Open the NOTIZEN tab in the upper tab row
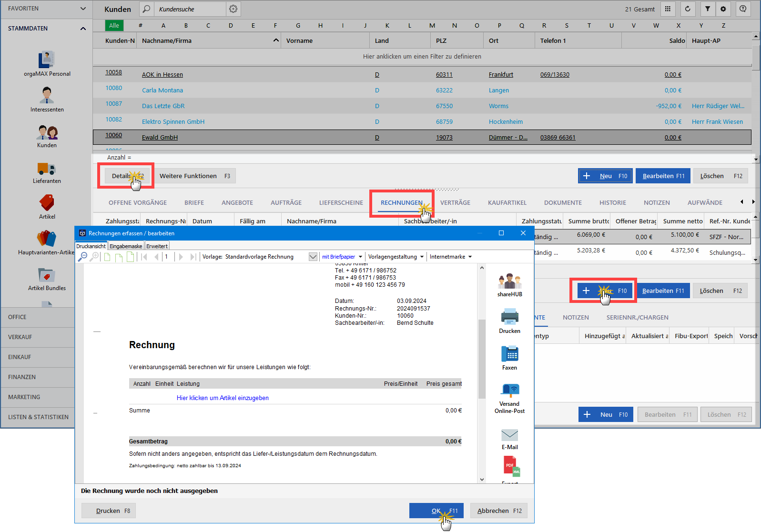Screen dimensions: 761x532 (657, 202)
